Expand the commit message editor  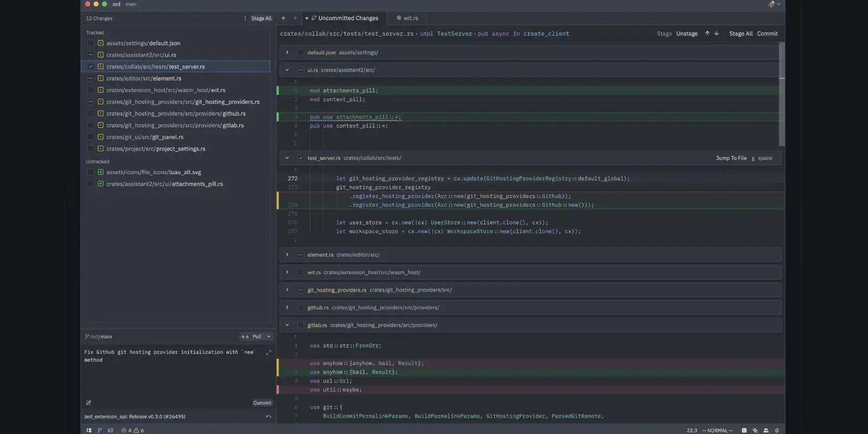[268, 352]
